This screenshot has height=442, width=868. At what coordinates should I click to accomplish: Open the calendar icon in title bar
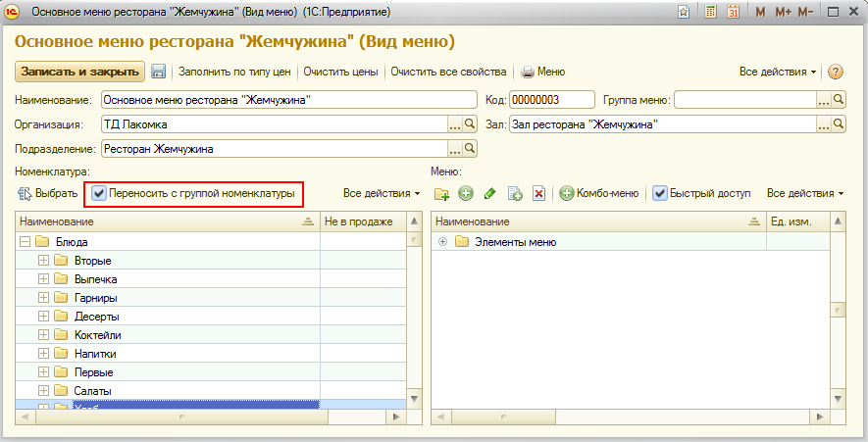[733, 12]
